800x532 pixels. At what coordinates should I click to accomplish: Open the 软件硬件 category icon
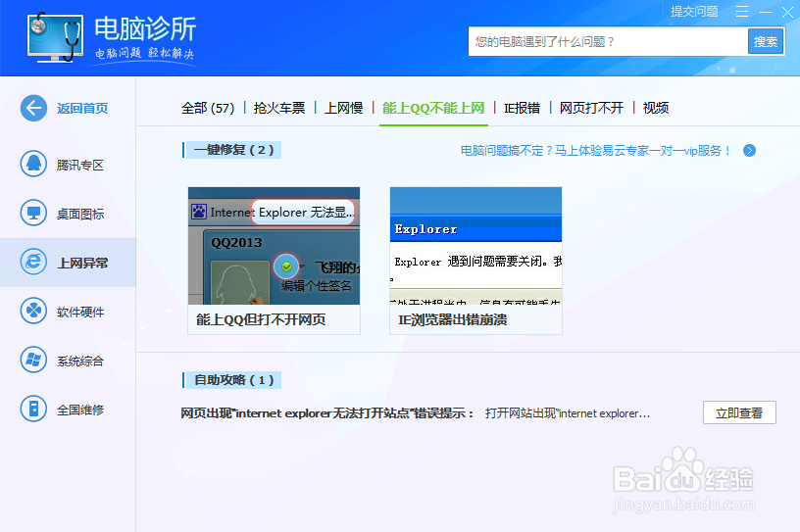pos(33,312)
